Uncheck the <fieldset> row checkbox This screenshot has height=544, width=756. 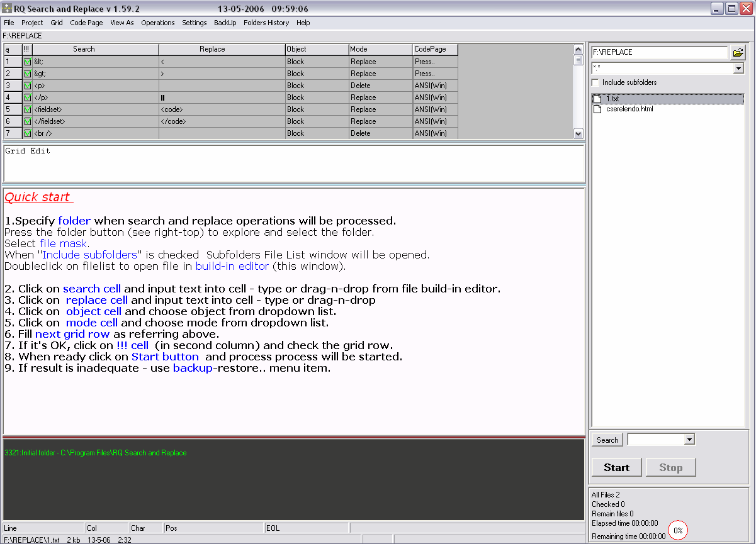pos(27,109)
